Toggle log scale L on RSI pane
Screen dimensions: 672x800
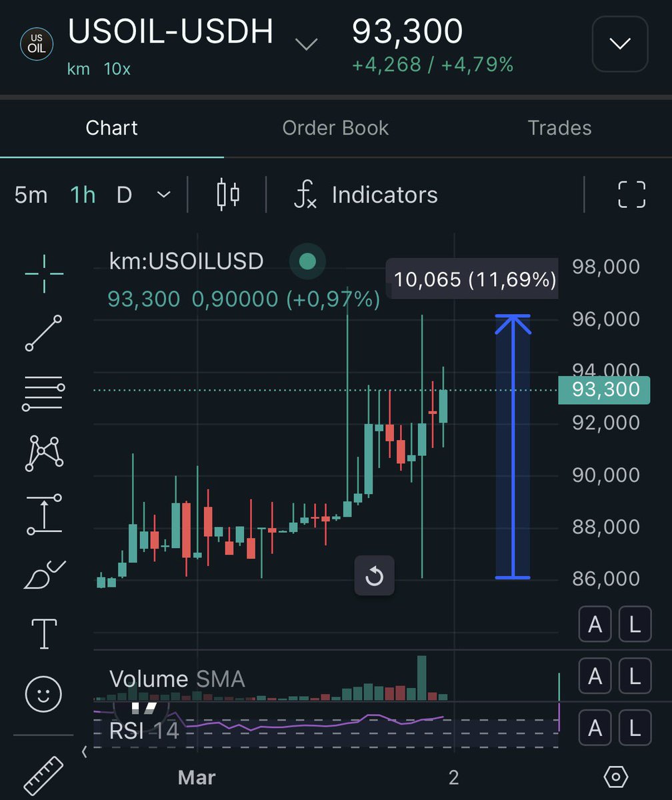tap(635, 727)
